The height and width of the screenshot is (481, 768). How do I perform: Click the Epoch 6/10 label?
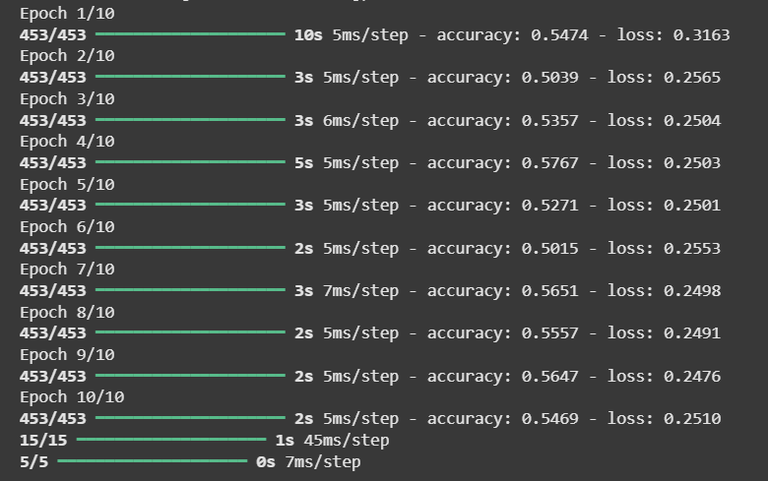67,227
